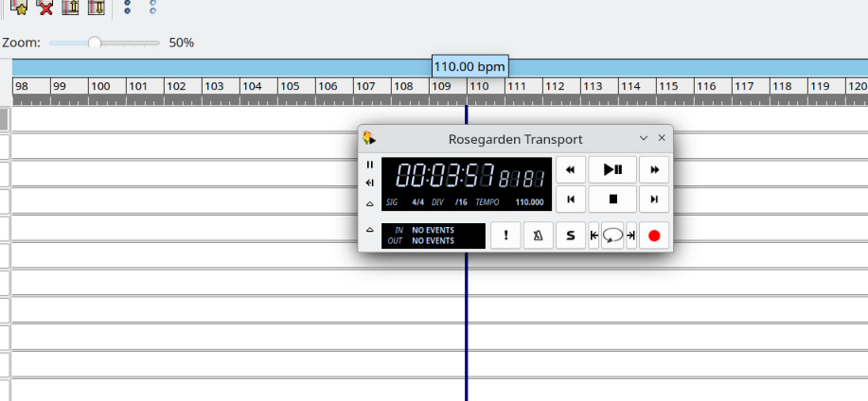Screen dimensions: 868x401
Task: Add a new track with the star icon
Action: click(x=19, y=7)
